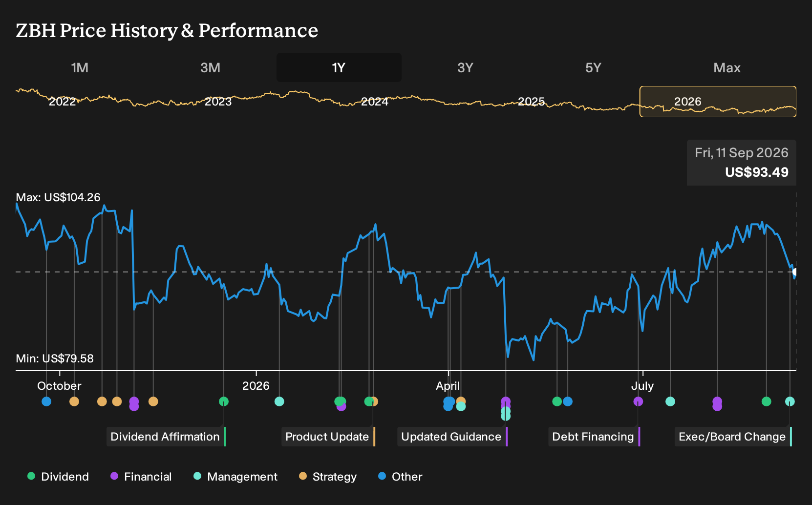Switch to the 5Y time range tab
This screenshot has width=812, height=505.
[593, 68]
